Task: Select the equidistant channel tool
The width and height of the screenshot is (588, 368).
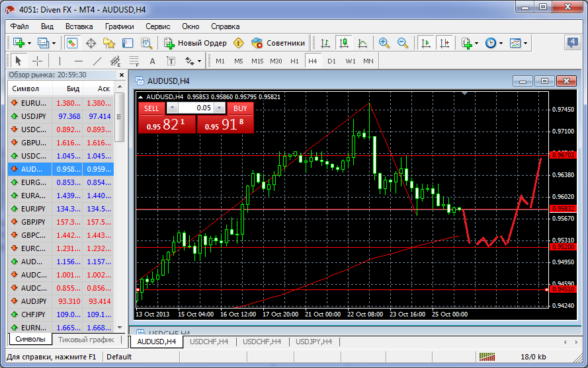Action: 115,61
